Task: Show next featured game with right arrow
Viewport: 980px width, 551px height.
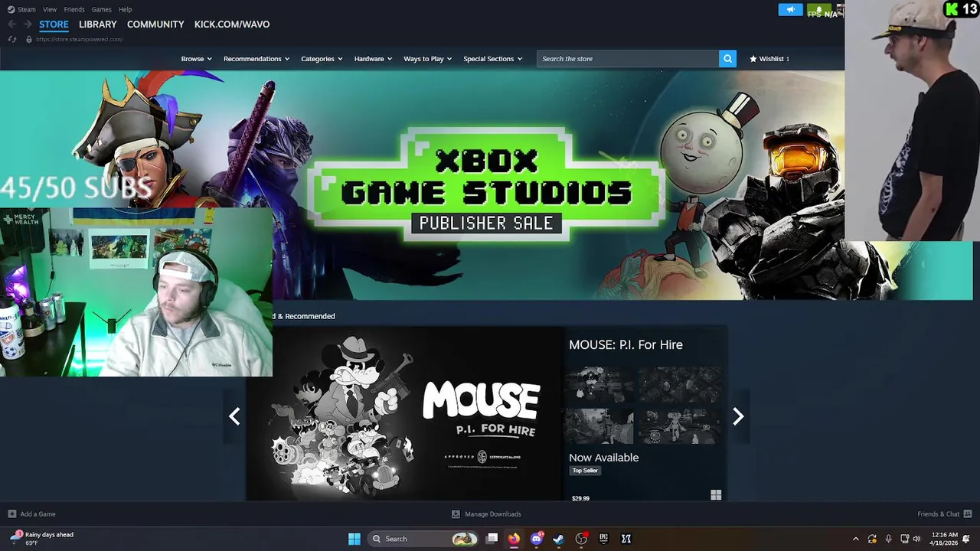Action: 738,416
